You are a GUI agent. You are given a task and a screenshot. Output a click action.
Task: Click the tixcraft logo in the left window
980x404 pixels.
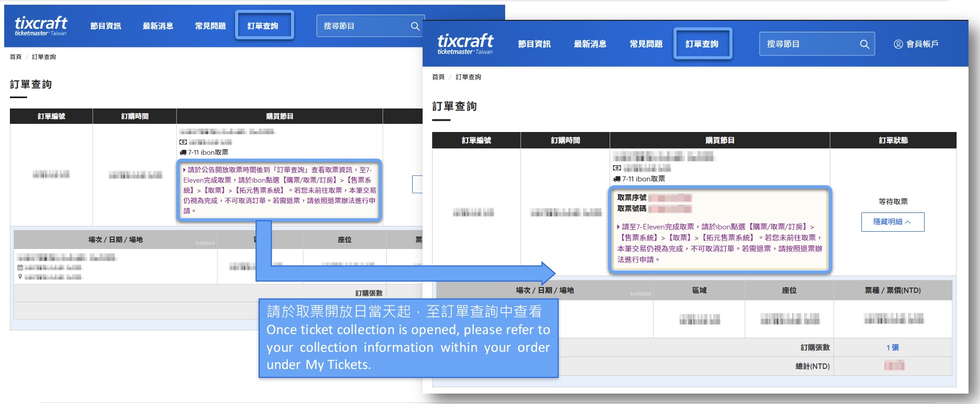point(41,25)
